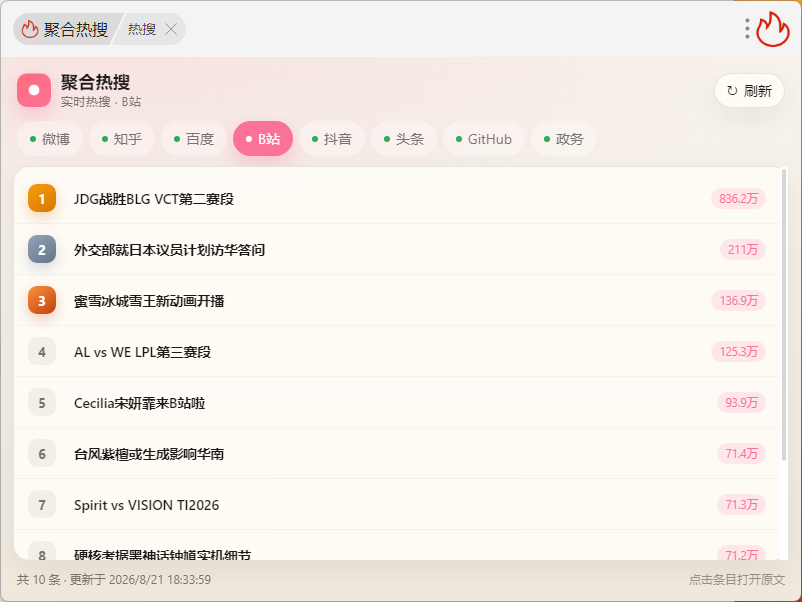This screenshot has height=602, width=802.
Task: Refresh the hot search list
Action: point(749,91)
